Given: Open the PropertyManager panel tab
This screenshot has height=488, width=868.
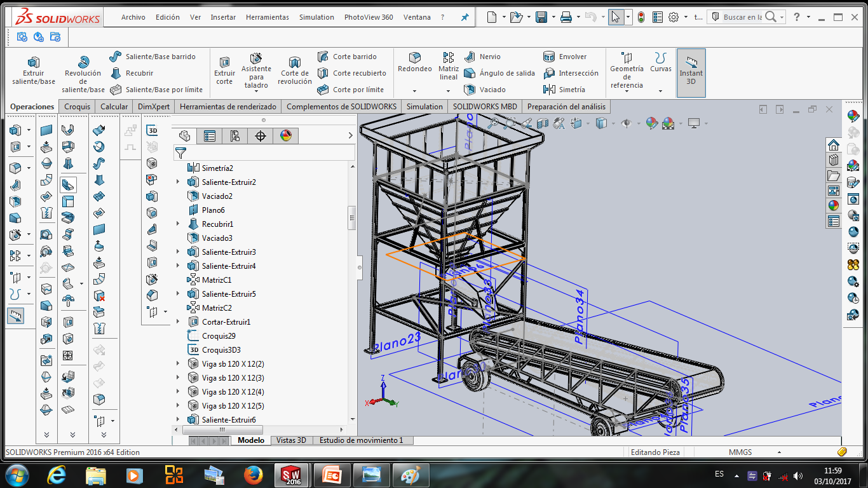Looking at the screenshot, I should (210, 135).
